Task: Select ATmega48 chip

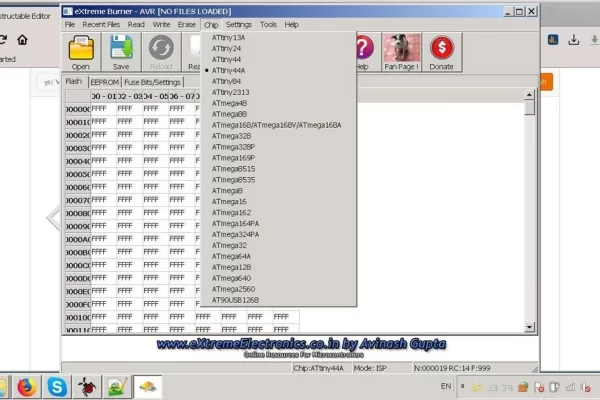Action: coord(278,103)
